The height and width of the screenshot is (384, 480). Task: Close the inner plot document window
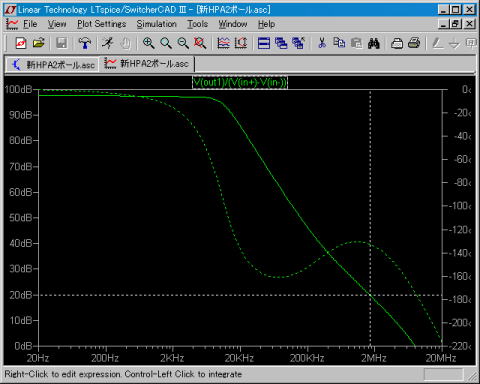click(469, 24)
